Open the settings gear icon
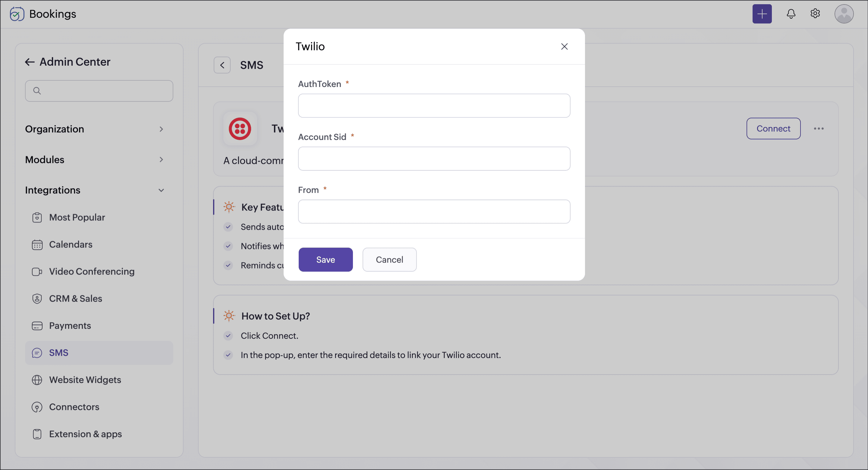The image size is (868, 470). (815, 14)
